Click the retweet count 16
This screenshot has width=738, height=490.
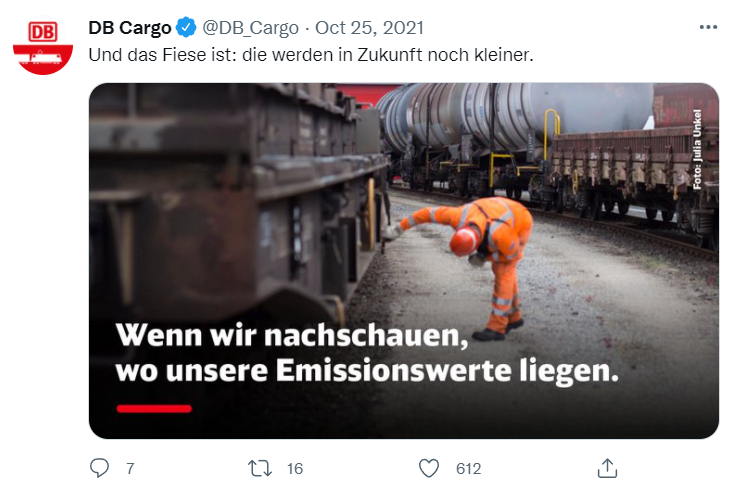295,468
